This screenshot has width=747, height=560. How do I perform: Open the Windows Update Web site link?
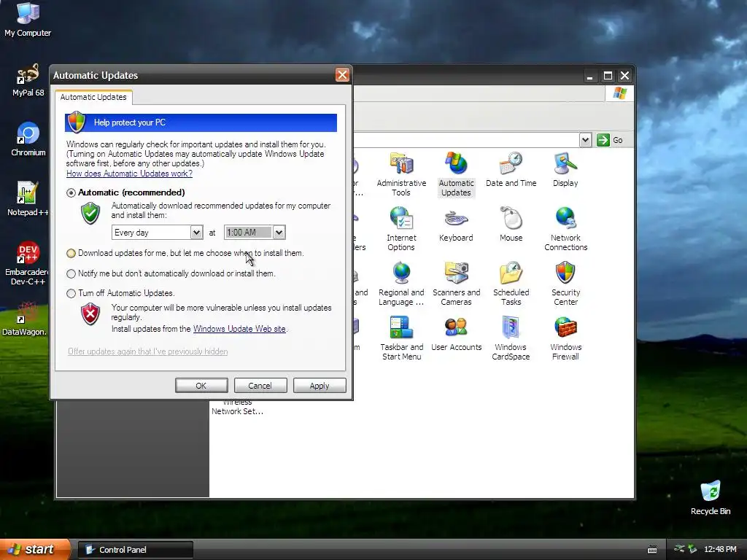tap(239, 329)
